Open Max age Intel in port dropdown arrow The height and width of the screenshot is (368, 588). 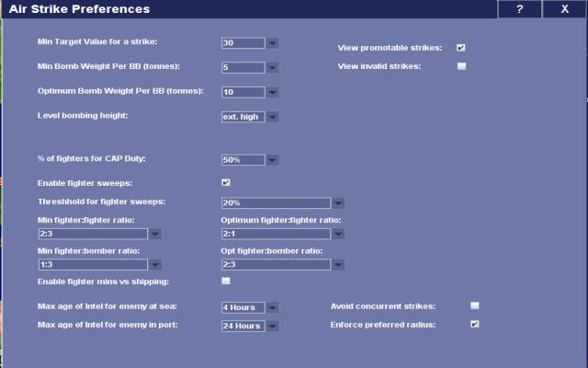[273, 326]
